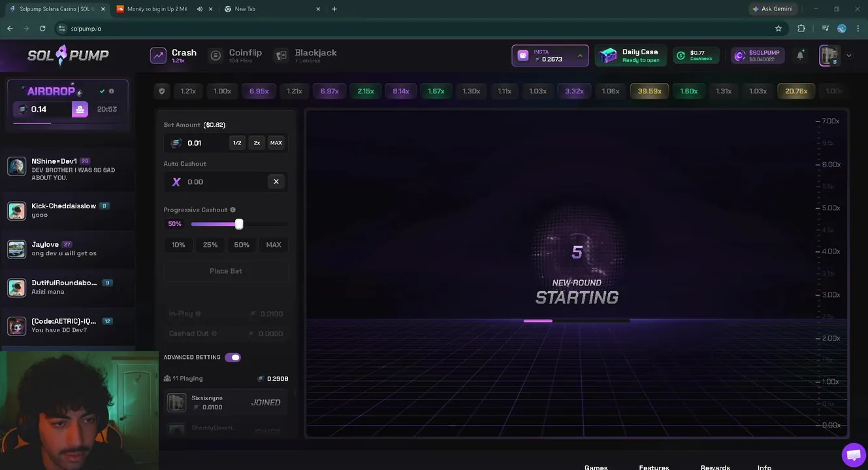Bookmark this page with star icon
The image size is (868, 470).
click(779, 29)
